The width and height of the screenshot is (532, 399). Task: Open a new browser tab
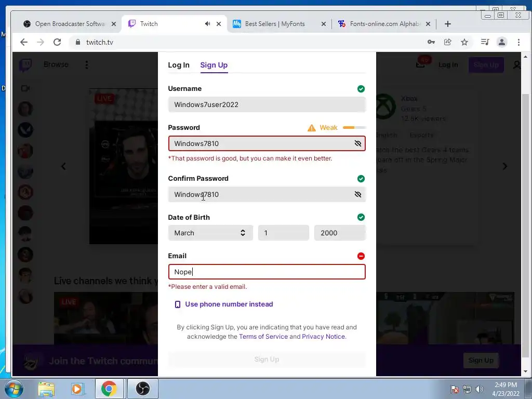click(x=448, y=24)
